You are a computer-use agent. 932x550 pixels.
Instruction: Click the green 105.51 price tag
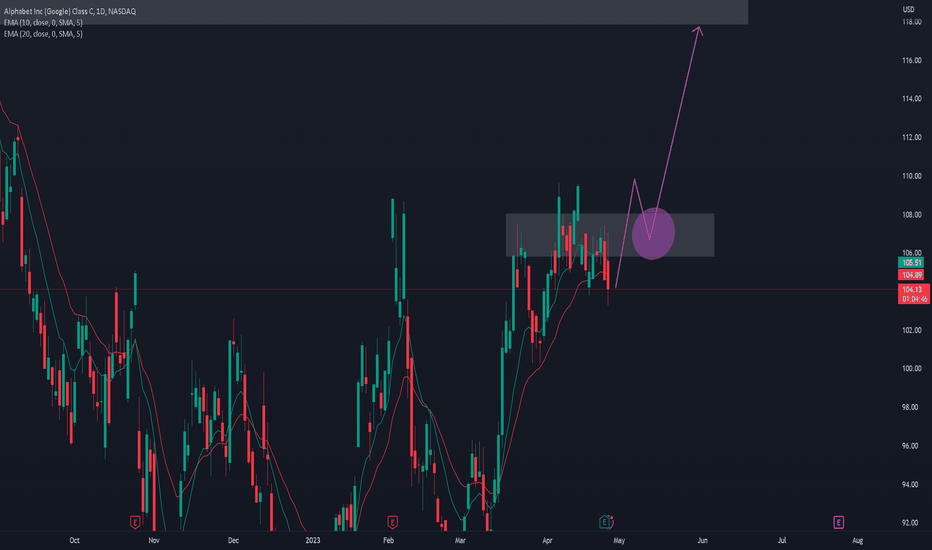pyautogui.click(x=911, y=262)
